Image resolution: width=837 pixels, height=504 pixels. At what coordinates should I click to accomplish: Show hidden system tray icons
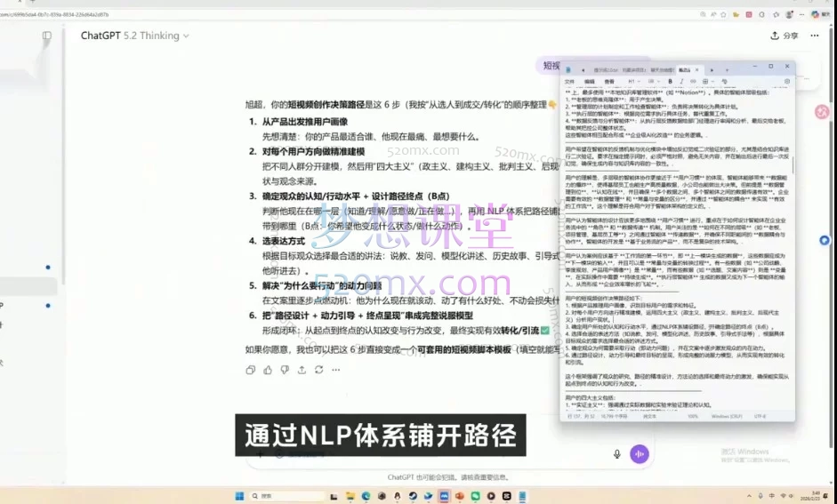tap(749, 496)
